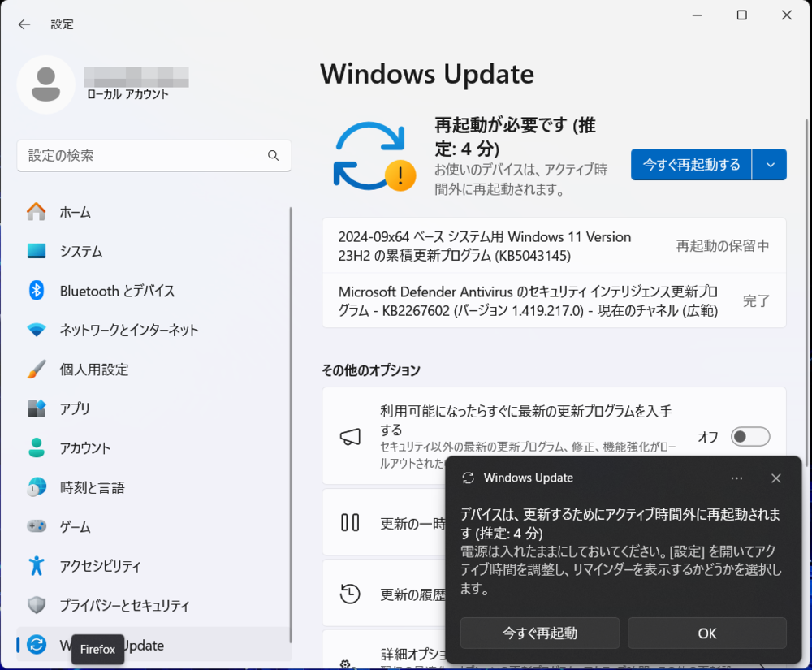Click the sidebar vertical scrollbar
812x670 pixels.
click(291, 425)
